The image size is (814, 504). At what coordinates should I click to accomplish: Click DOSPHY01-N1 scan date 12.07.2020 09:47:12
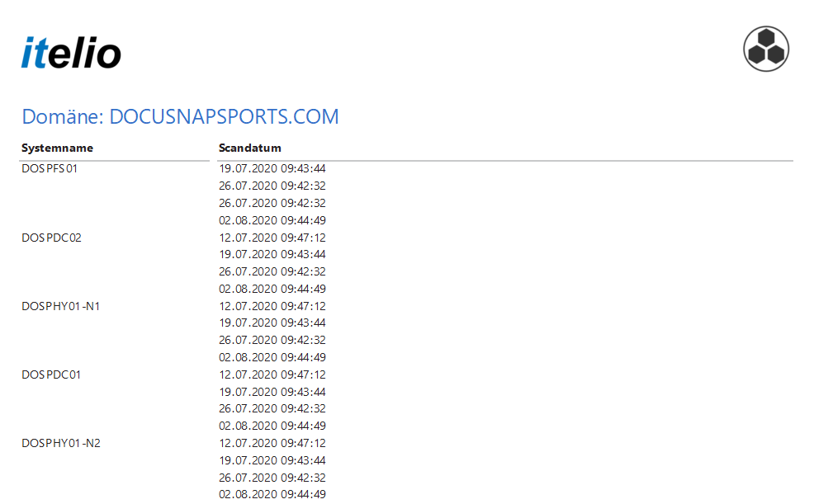[272, 306]
